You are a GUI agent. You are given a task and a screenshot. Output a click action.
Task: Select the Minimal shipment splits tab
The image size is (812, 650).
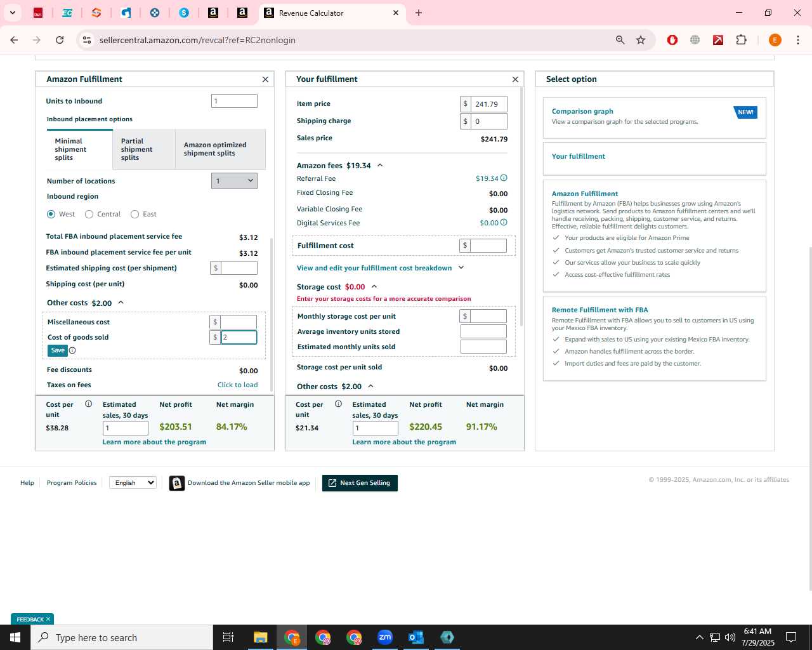pyautogui.click(x=80, y=150)
